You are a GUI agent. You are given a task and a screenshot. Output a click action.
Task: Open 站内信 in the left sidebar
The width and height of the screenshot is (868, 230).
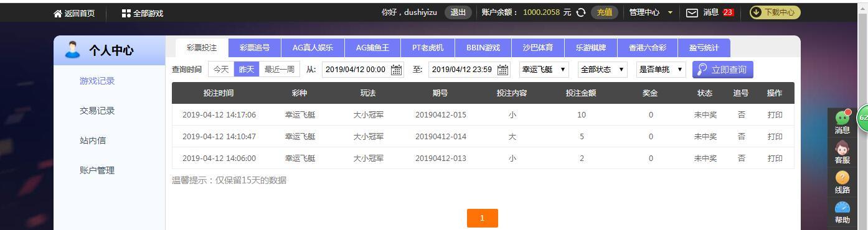(93, 140)
